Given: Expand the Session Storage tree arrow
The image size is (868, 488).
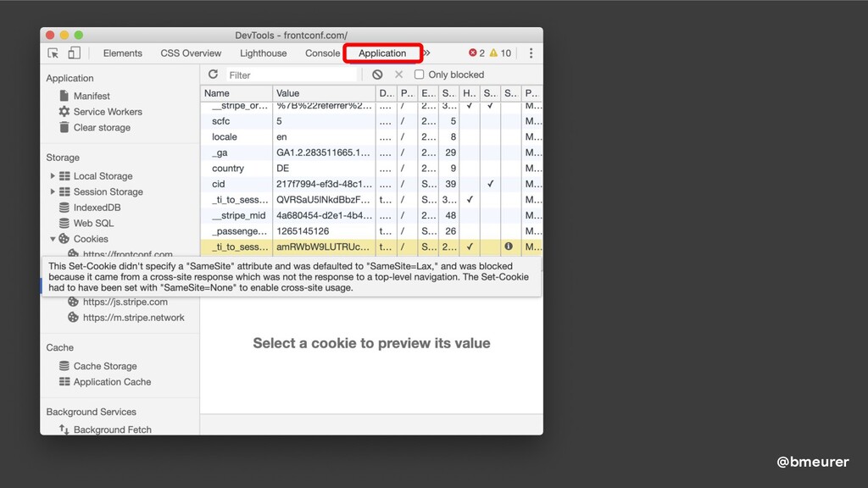Looking at the screenshot, I should (x=53, y=191).
